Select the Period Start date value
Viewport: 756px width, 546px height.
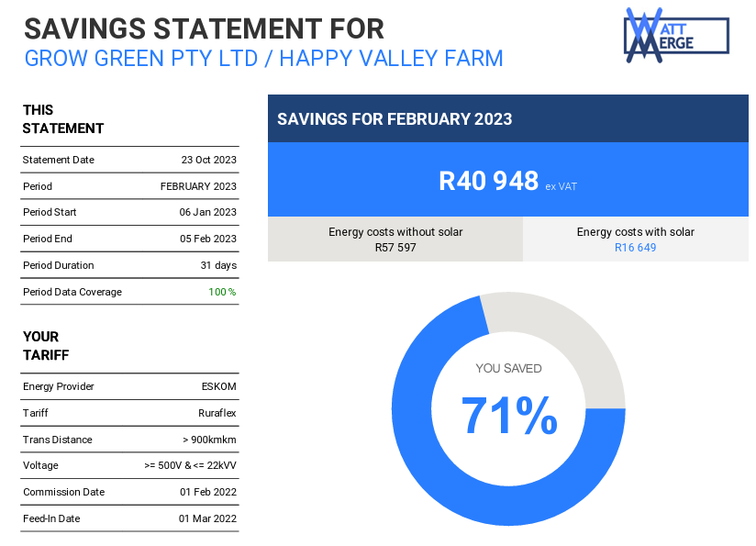208,212
